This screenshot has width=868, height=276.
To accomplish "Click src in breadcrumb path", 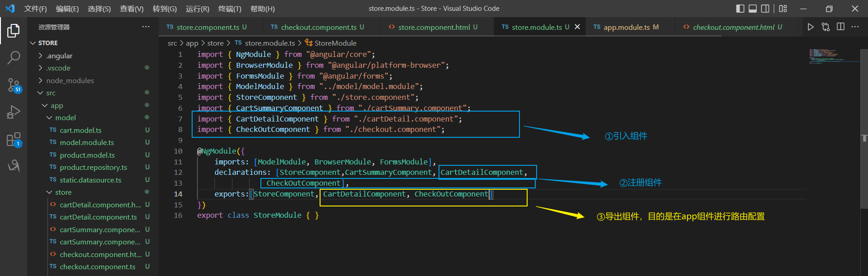I will coord(172,43).
